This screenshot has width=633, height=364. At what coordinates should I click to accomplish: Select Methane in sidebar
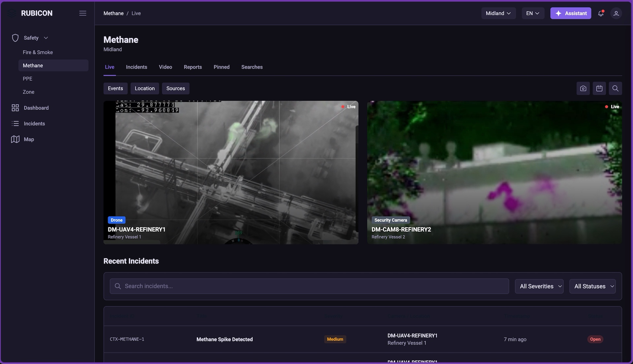pos(53,65)
